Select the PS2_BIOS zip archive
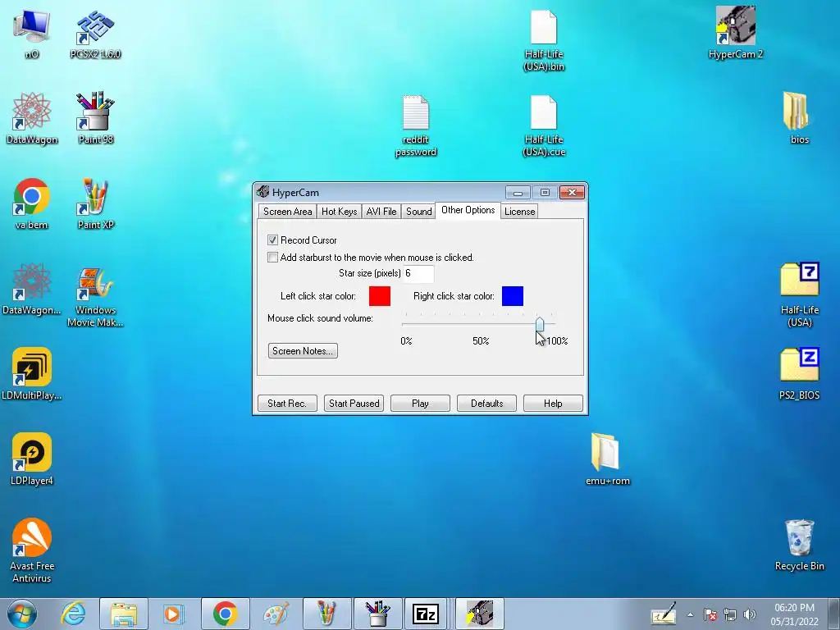The image size is (840, 630). pos(799,374)
